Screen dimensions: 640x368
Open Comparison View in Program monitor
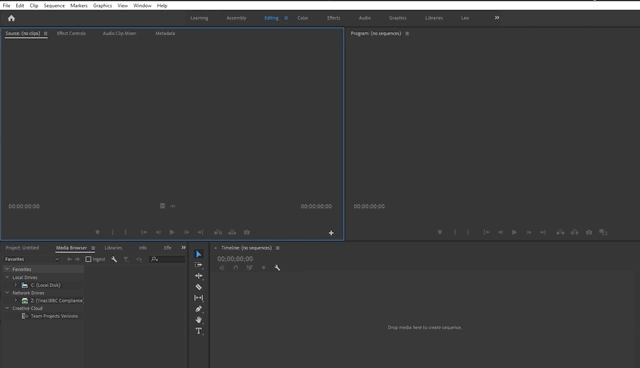603,232
